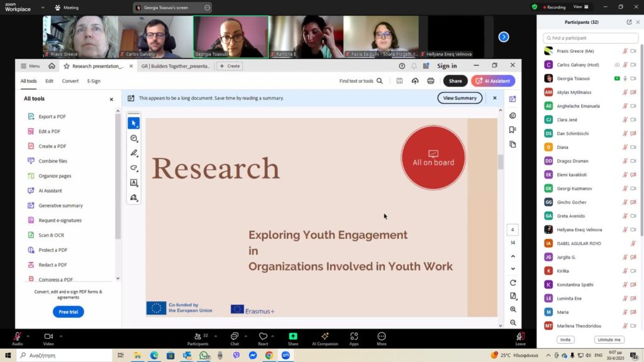Screen dimensions: 644x362
Task: Click the Invite button
Action: pos(565,340)
